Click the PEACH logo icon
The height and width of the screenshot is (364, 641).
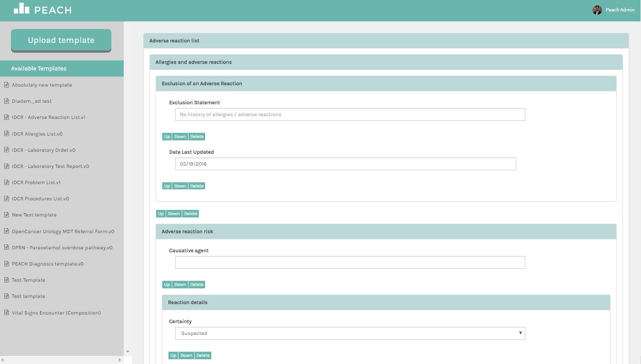[x=21, y=8]
